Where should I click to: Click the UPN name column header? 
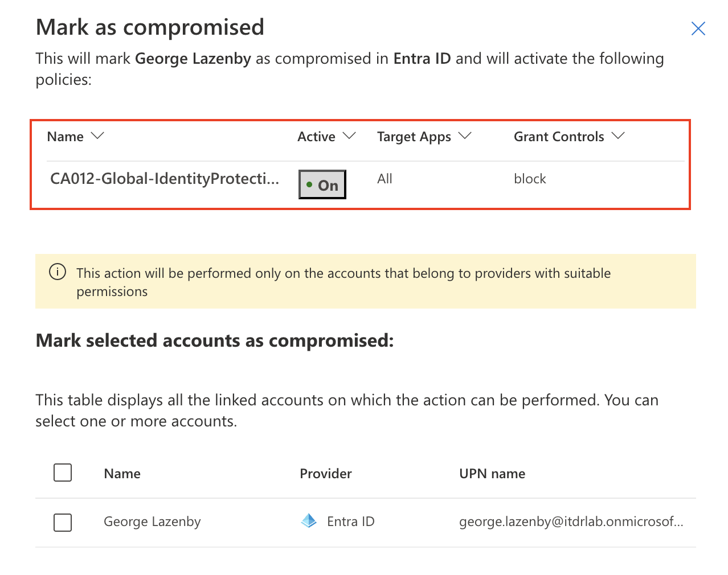click(x=492, y=474)
